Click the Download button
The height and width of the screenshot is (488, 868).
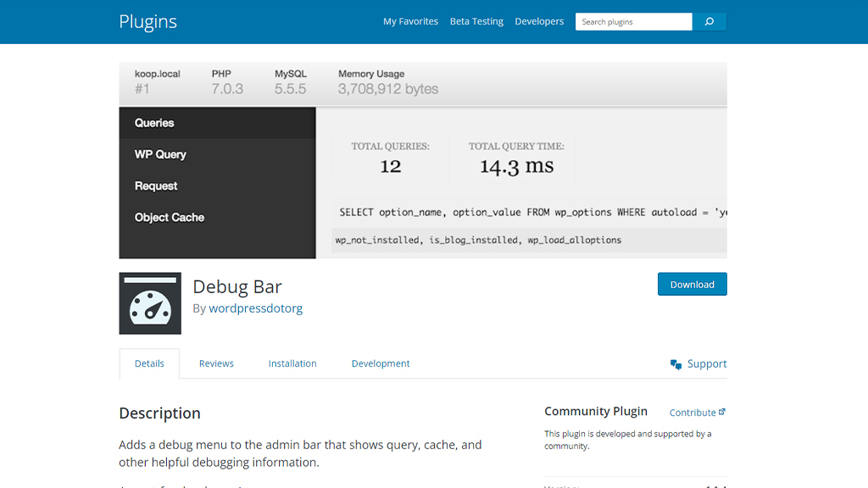pos(692,284)
